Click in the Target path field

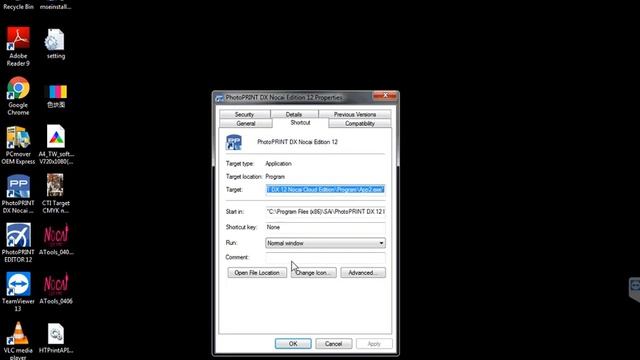[x=325, y=189]
